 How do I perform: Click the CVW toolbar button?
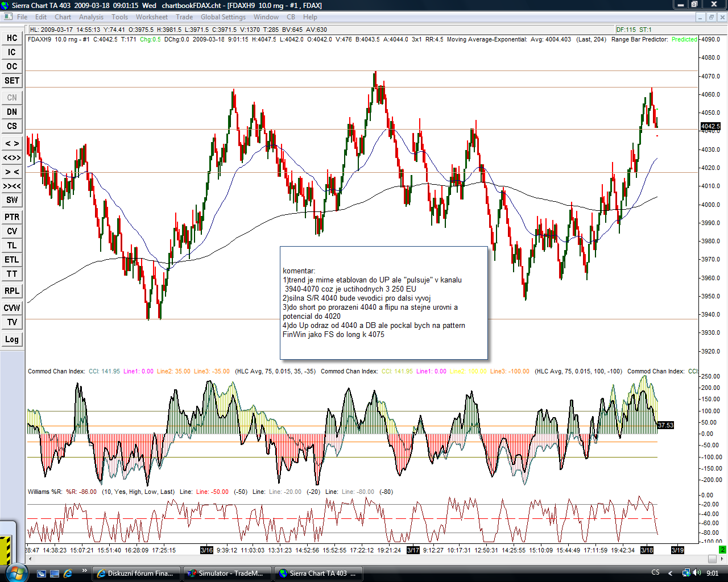coord(12,308)
